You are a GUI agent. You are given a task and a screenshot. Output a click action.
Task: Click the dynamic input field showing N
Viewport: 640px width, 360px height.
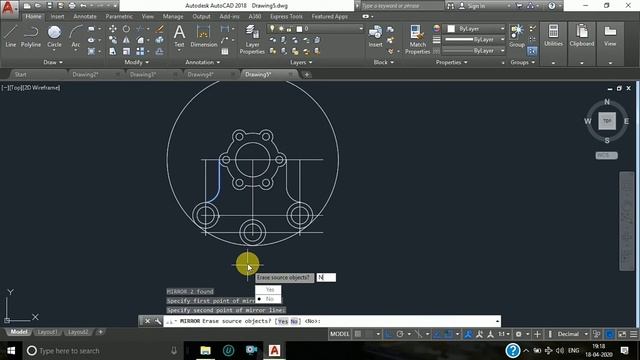point(326,278)
